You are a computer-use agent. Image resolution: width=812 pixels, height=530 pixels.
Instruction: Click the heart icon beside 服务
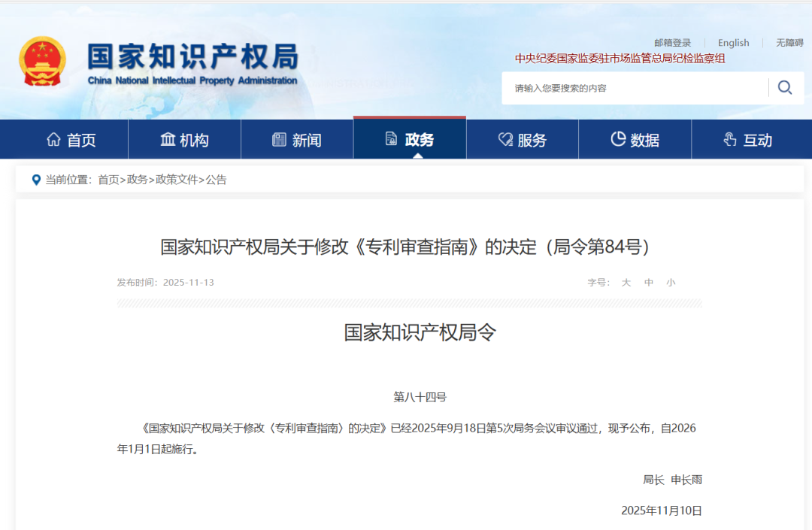coord(505,140)
